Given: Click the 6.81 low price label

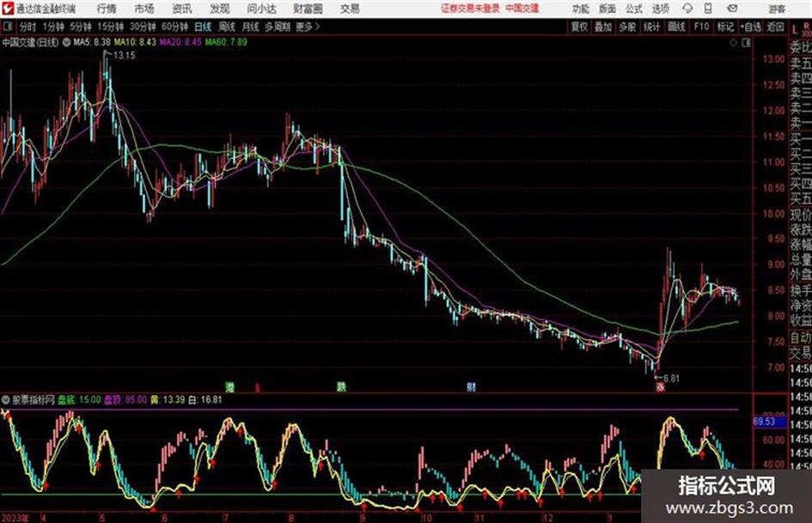Looking at the screenshot, I should click(x=671, y=379).
